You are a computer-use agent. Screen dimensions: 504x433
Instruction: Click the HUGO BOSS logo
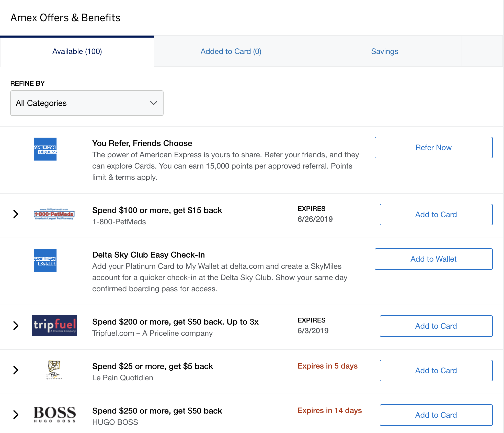click(x=55, y=414)
